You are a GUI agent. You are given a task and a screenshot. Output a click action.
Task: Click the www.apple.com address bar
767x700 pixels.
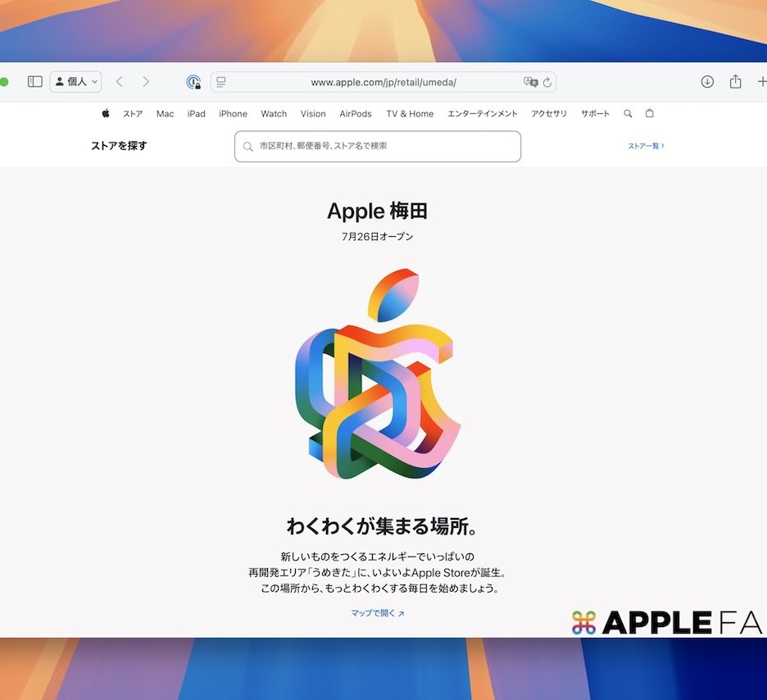point(383,82)
